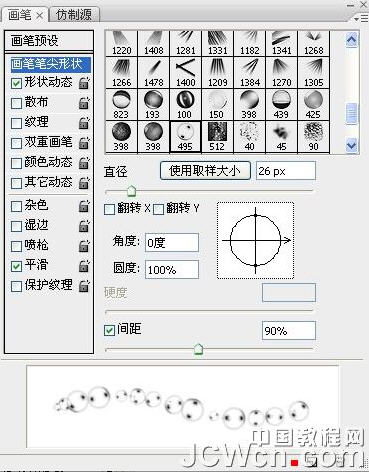Pick the 1400 angled-line brush preset
Image resolution: width=369 pixels, height=472 pixels.
[185, 72]
